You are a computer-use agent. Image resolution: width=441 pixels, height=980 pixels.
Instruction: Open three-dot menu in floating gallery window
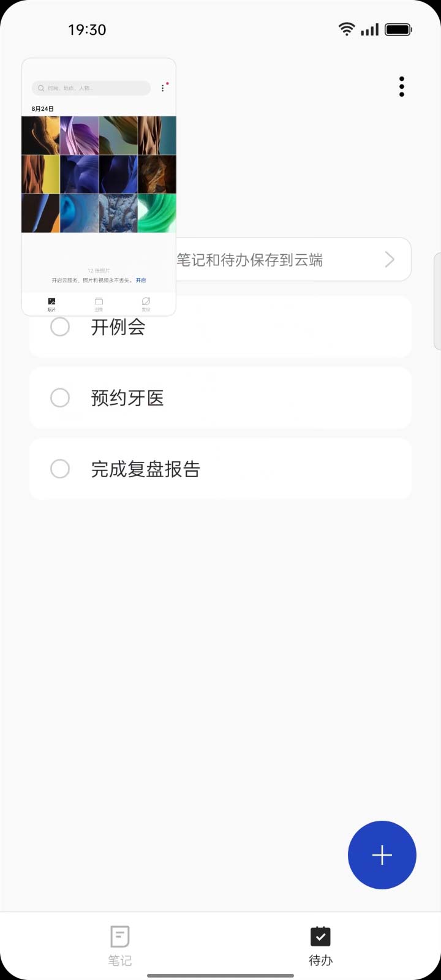click(x=163, y=88)
